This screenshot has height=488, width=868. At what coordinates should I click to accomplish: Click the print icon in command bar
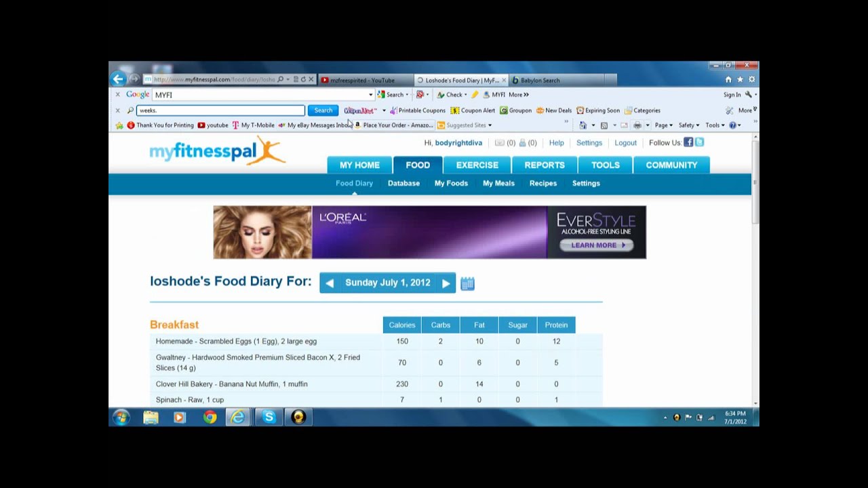click(x=637, y=125)
